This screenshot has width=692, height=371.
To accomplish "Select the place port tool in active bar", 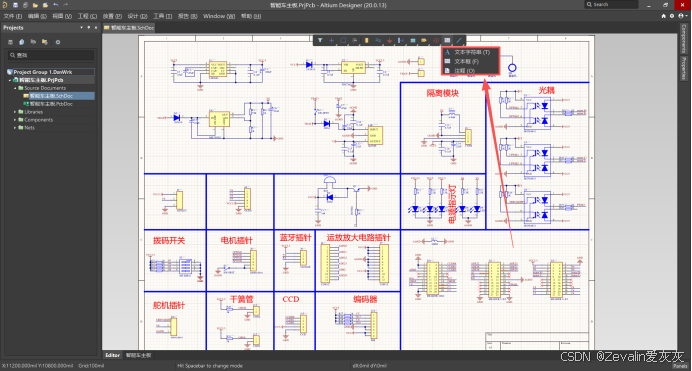I will [424, 40].
